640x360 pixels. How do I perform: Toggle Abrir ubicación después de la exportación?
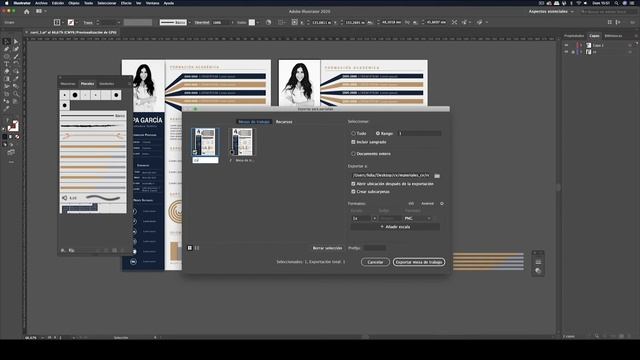click(x=353, y=184)
